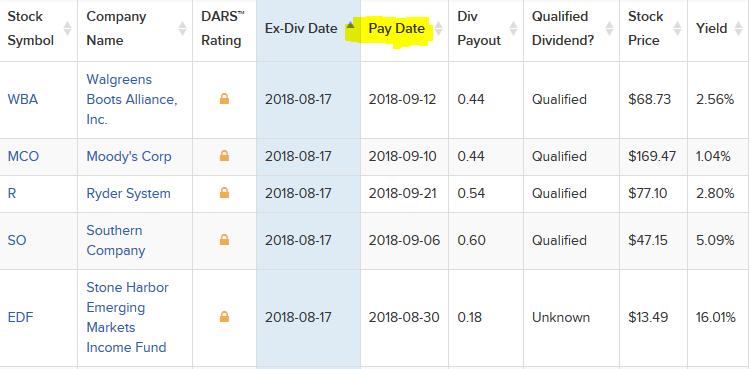Click the 2.80% yield value
The image size is (750, 369).
click(x=715, y=193)
